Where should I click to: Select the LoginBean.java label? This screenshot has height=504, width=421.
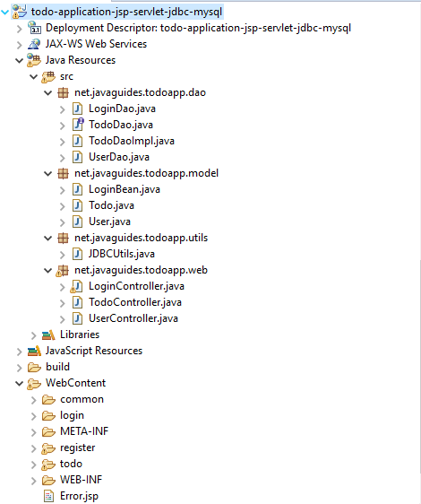pyautogui.click(x=125, y=189)
